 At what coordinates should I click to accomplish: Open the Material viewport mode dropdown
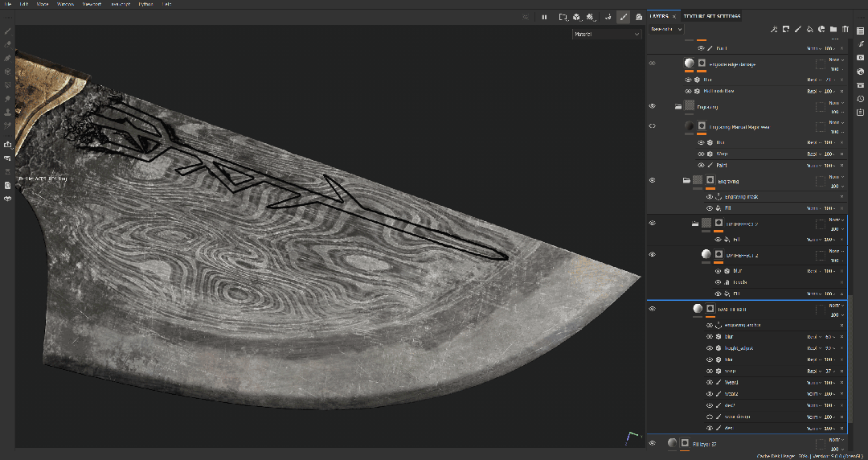tap(607, 34)
